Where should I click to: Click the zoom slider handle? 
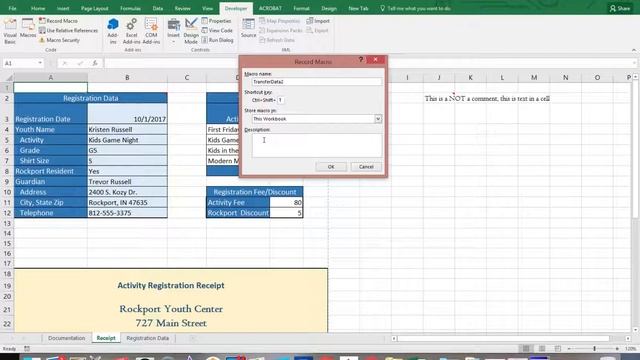pyautogui.click(x=594, y=349)
